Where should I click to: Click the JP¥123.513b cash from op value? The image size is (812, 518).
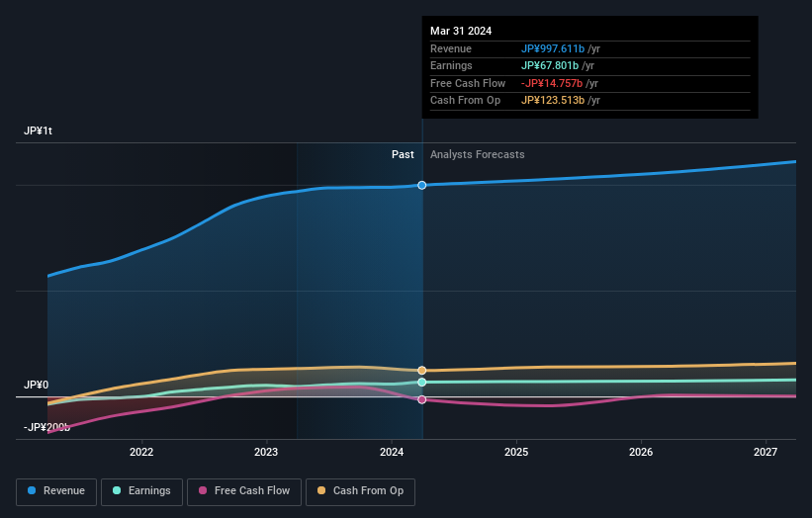click(x=553, y=101)
